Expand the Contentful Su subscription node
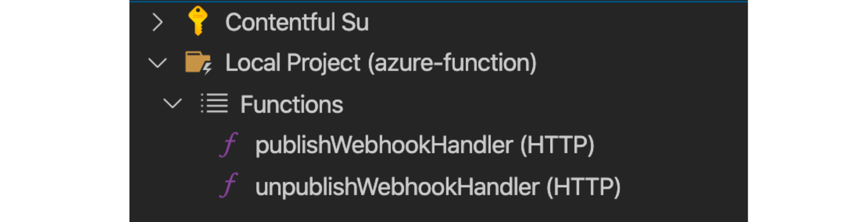This screenshot has height=222, width=868. pyautogui.click(x=157, y=22)
